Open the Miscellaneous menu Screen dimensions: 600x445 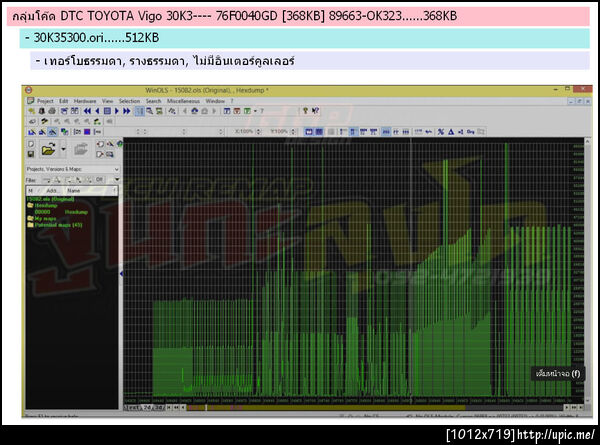[x=183, y=101]
